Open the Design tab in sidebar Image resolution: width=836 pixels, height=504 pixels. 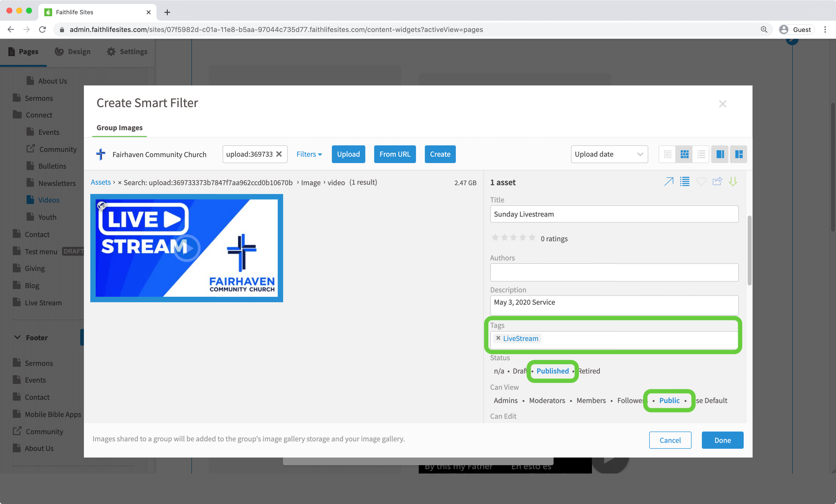pyautogui.click(x=73, y=52)
